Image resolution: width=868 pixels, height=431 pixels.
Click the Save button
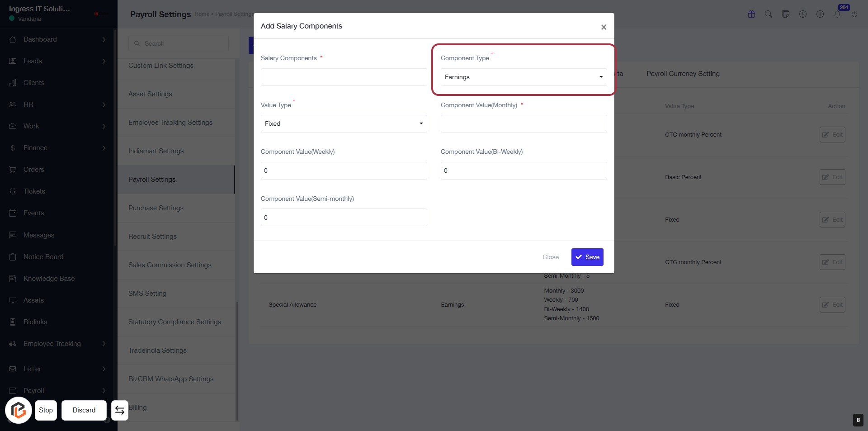pos(587,257)
